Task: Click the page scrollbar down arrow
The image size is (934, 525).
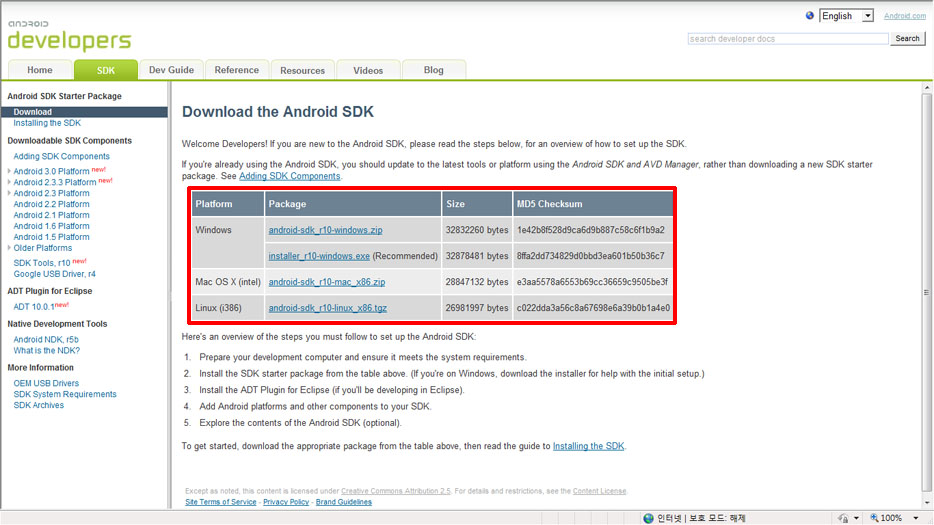Action: pos(927,504)
